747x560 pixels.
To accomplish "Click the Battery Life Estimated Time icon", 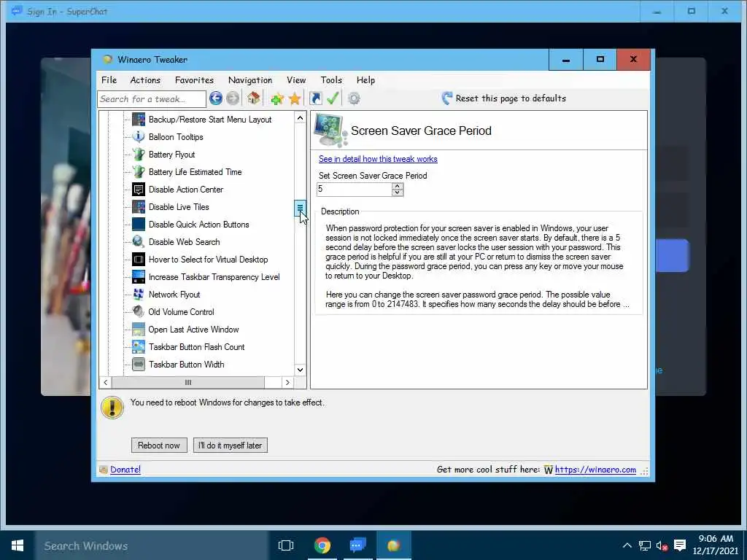I will (x=138, y=172).
